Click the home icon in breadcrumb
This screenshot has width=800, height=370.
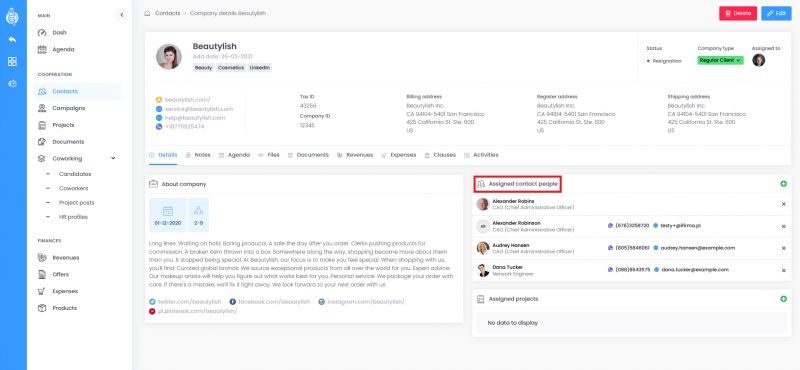(x=147, y=13)
